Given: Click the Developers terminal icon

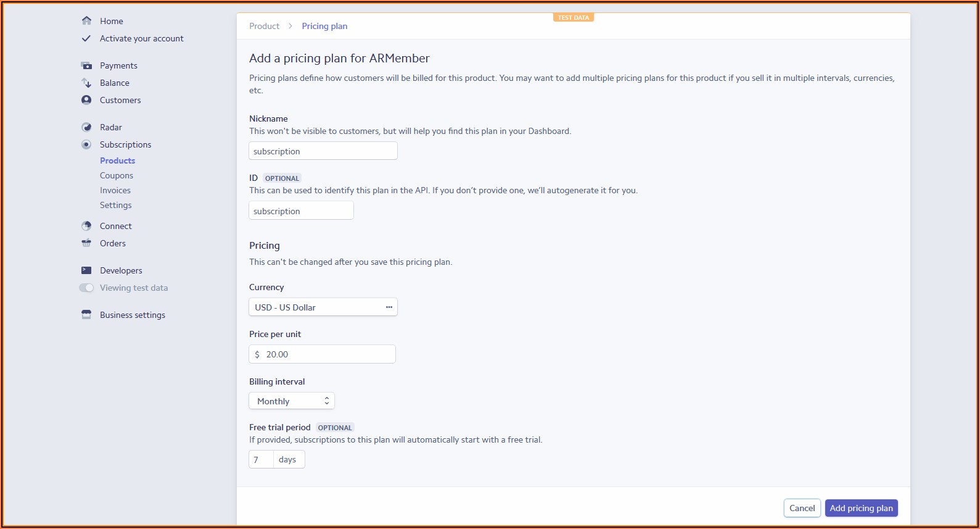Looking at the screenshot, I should click(x=86, y=270).
